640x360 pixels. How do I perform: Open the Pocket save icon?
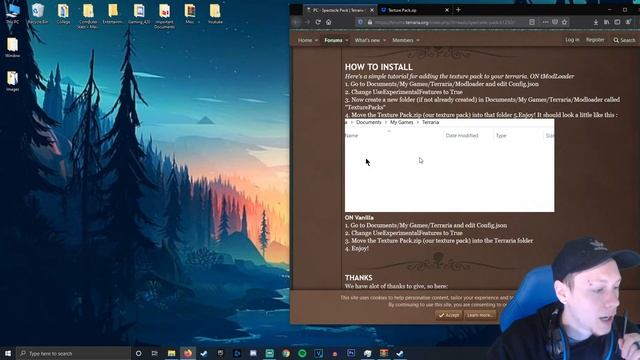pos(555,22)
